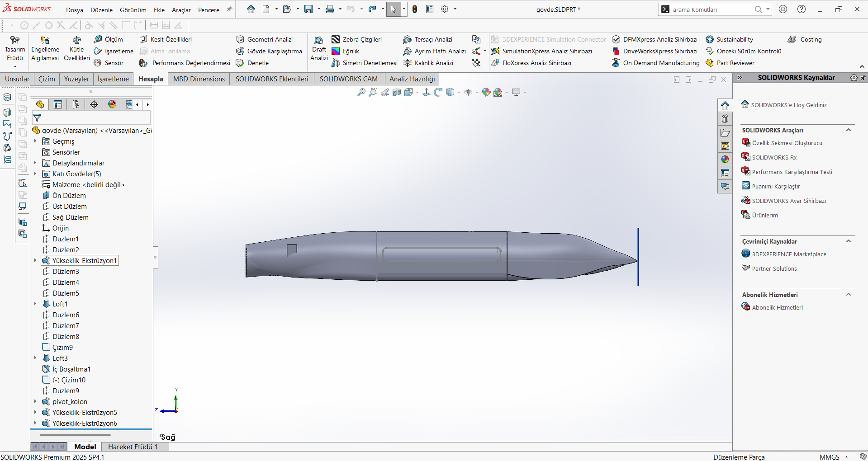Open DFMXpress Analiz Sihirbazı

point(655,39)
